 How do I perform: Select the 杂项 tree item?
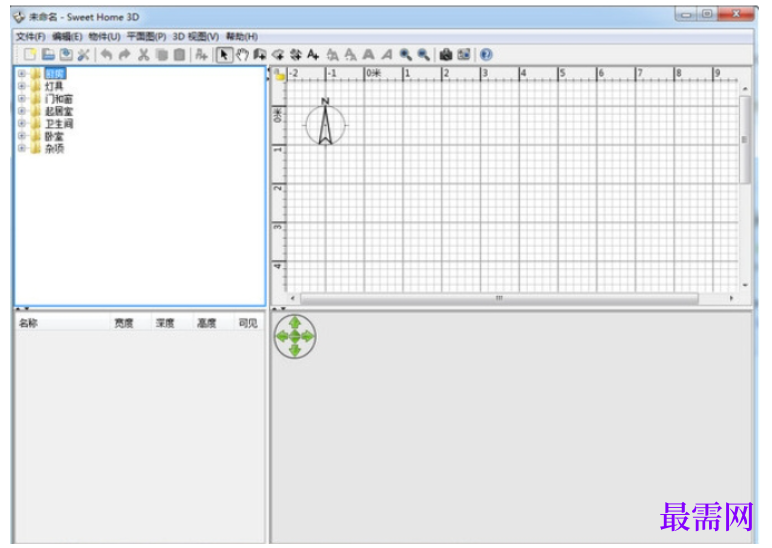pos(54,148)
